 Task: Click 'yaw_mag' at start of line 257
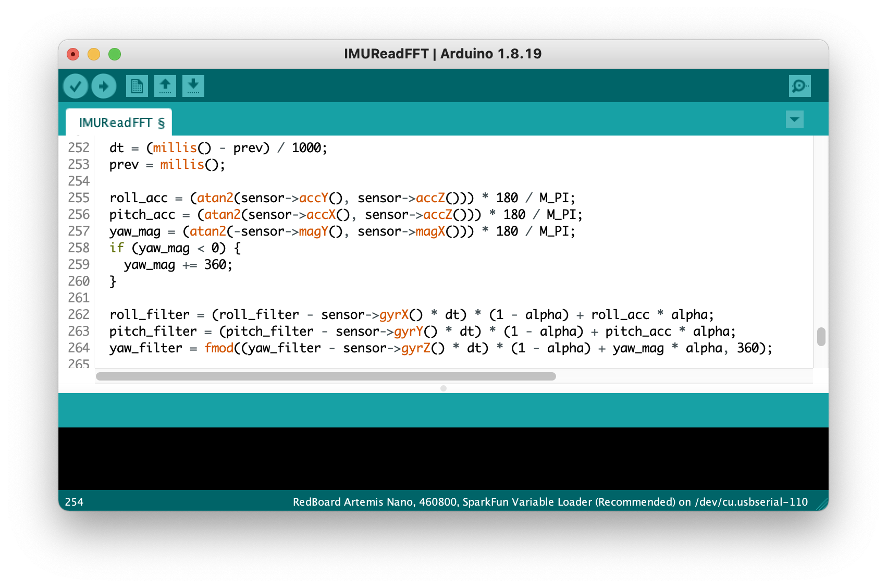point(135,231)
